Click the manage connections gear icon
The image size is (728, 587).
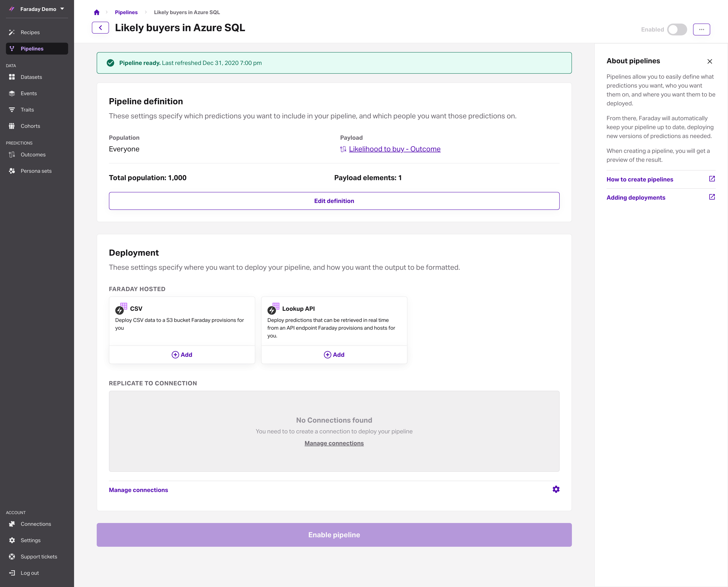pos(556,489)
